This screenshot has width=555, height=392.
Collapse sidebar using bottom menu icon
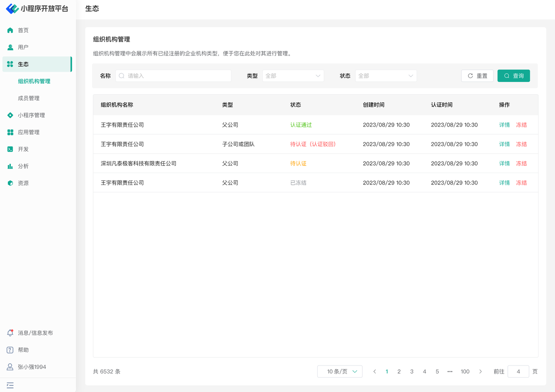pos(10,385)
